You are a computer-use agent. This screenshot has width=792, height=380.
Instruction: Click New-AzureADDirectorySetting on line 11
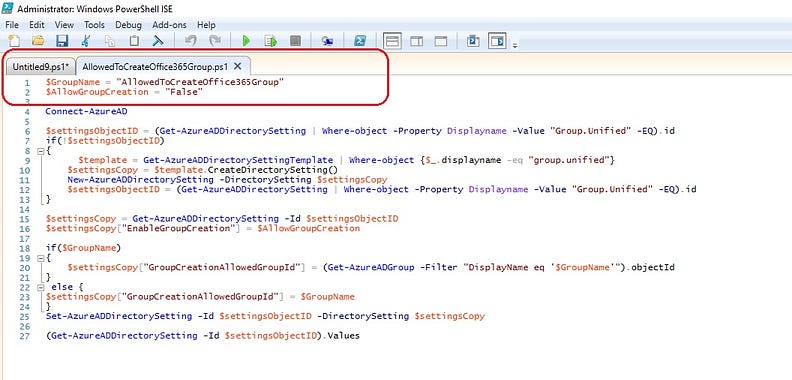click(140, 179)
